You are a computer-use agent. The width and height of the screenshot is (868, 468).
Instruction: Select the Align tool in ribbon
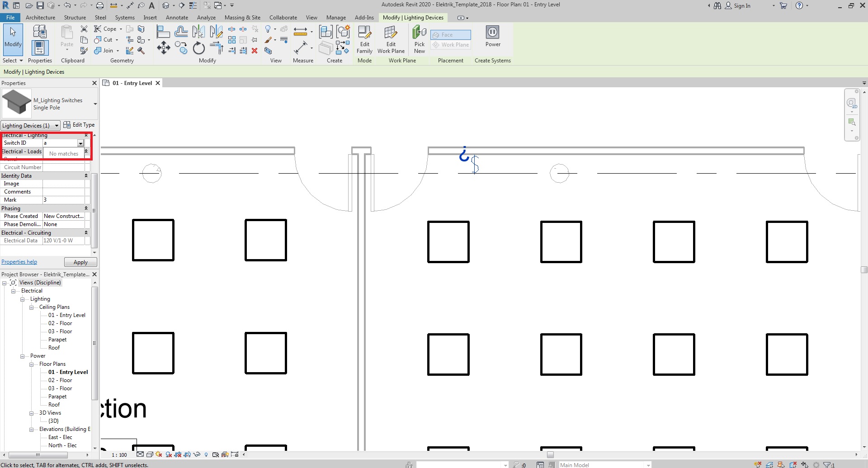pyautogui.click(x=163, y=32)
